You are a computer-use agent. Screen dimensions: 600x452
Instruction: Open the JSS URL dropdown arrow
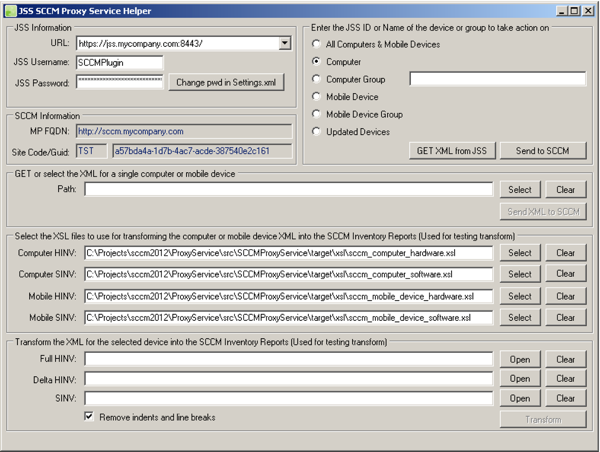click(285, 43)
